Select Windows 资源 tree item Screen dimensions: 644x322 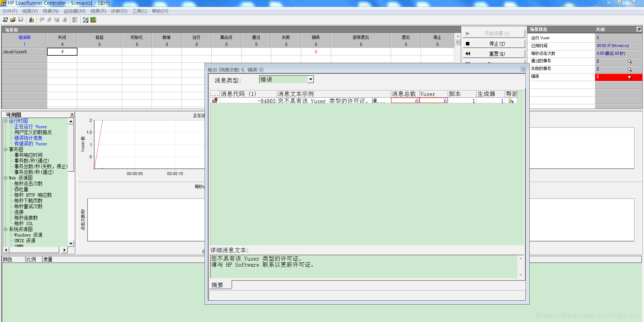tap(28, 235)
